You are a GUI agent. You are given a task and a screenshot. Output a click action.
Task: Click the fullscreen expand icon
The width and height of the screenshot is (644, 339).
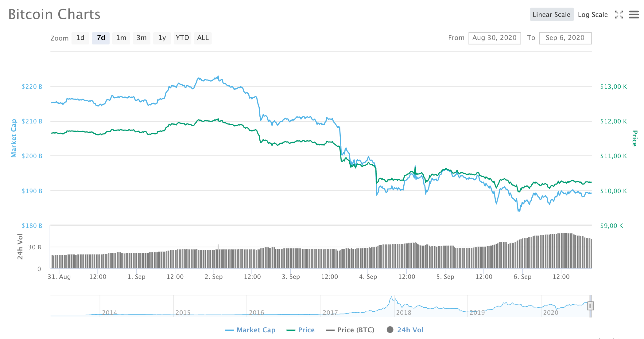(619, 14)
